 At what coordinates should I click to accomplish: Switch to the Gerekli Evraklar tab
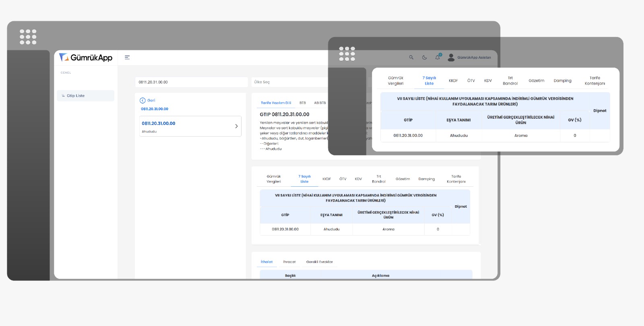click(x=319, y=262)
